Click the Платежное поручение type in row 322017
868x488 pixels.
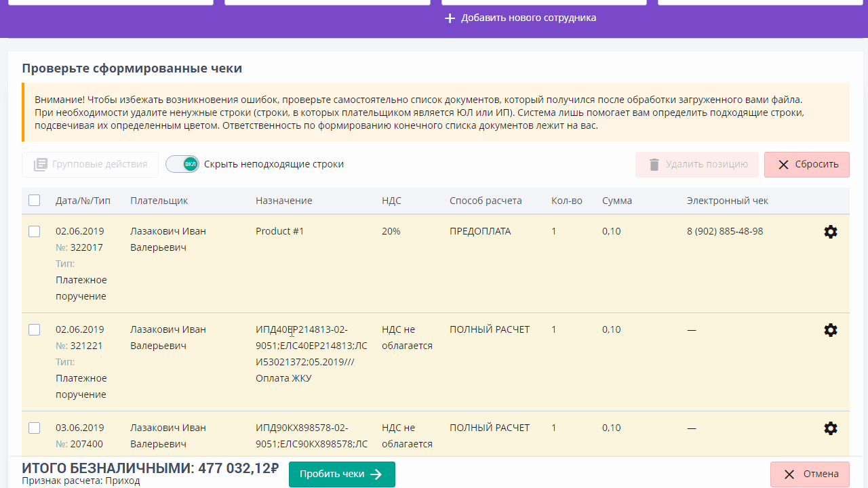(81, 288)
